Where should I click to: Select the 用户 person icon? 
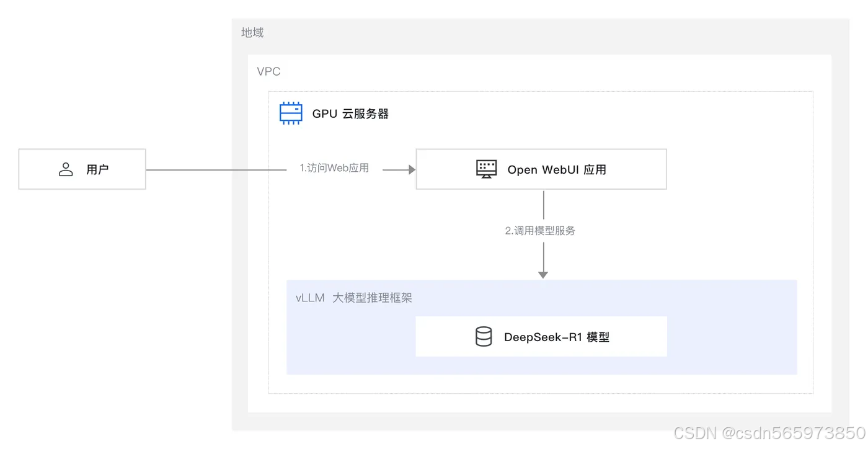click(66, 169)
